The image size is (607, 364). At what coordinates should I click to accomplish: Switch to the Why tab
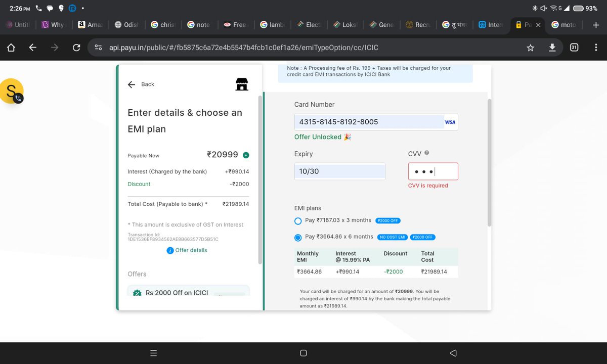tap(54, 24)
